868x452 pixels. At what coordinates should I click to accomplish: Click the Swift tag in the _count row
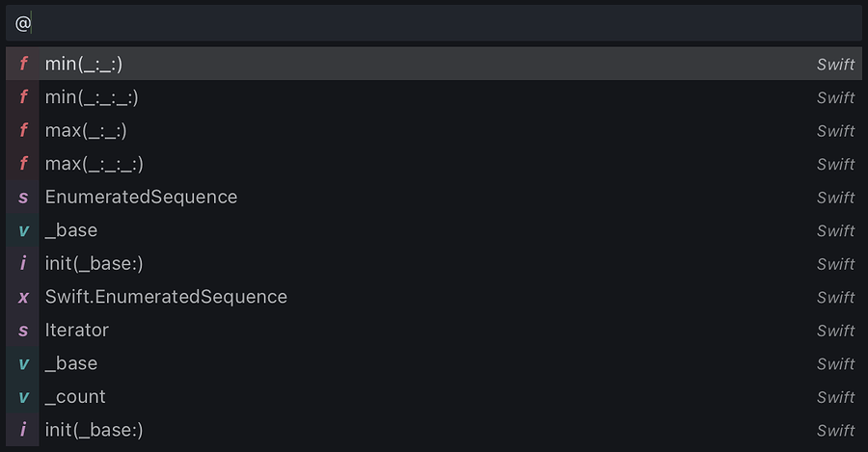click(x=835, y=397)
